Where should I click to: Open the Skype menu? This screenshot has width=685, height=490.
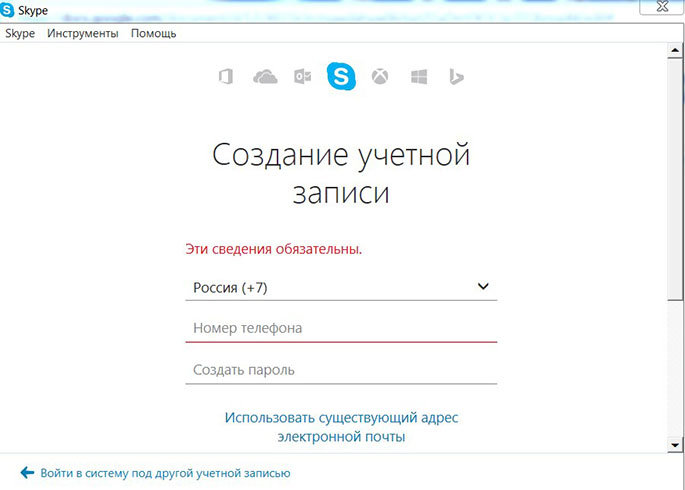[x=20, y=34]
